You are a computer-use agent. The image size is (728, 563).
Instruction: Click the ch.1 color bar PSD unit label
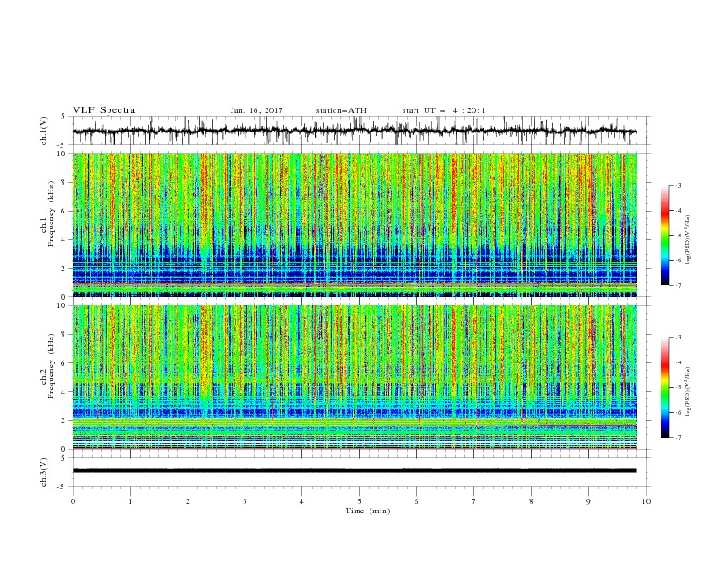pos(688,240)
